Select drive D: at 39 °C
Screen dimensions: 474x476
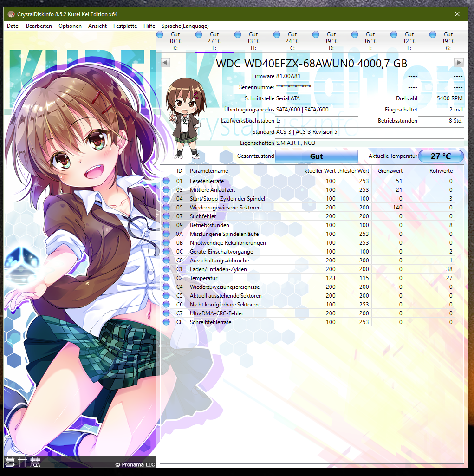(x=331, y=41)
